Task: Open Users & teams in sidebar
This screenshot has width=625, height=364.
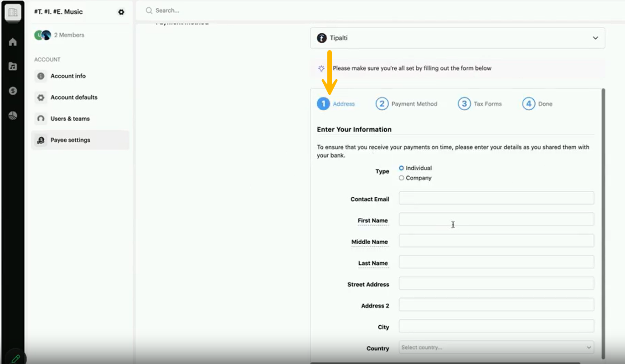Action: (70, 119)
